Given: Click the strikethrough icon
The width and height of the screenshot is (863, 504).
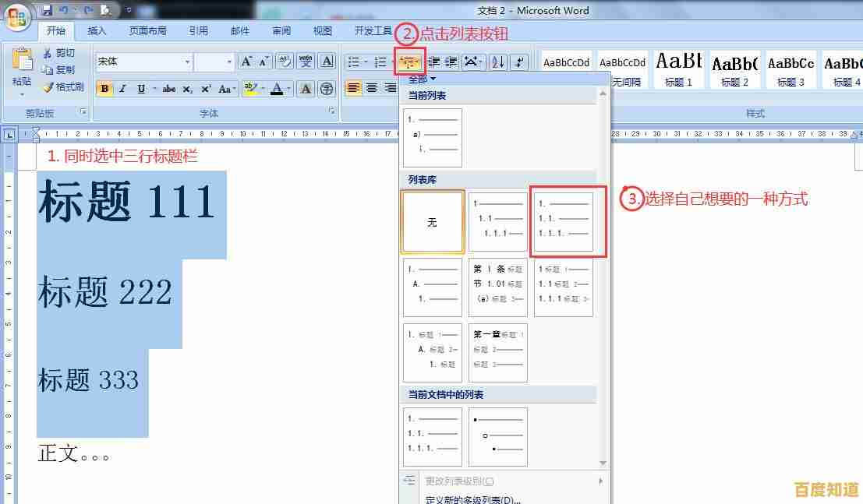Looking at the screenshot, I should tap(169, 88).
